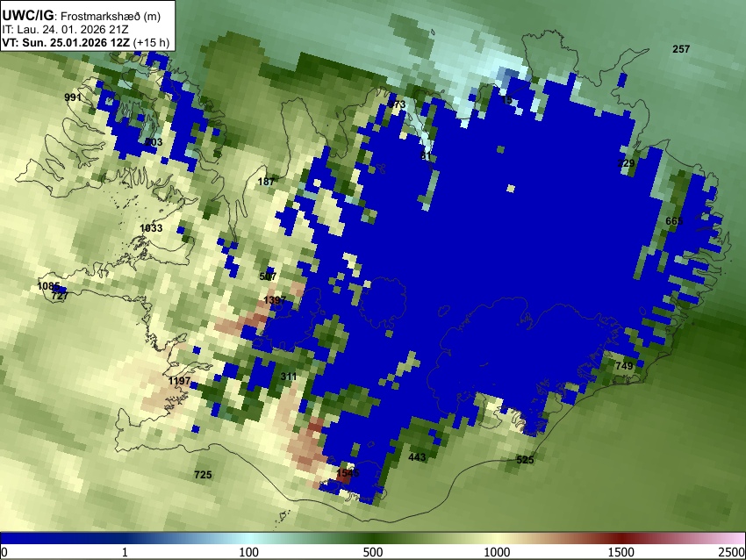Click the map value label 443

[417, 457]
